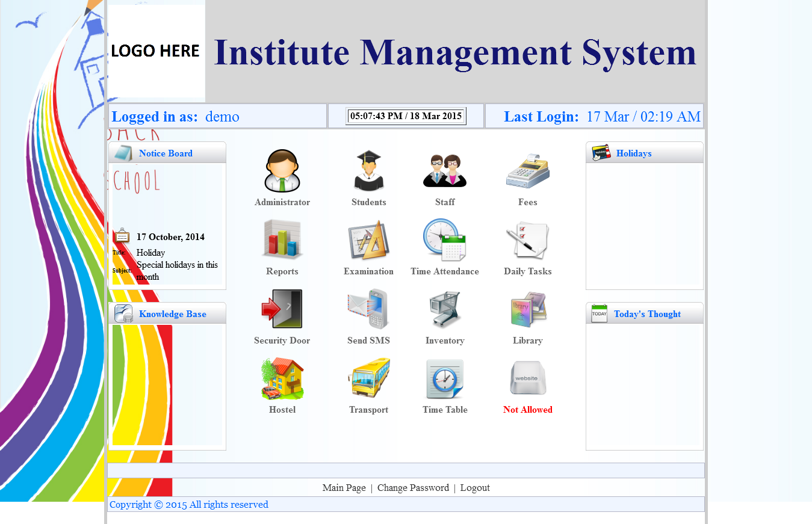
Task: Click the Time Table text label
Action: (x=445, y=410)
